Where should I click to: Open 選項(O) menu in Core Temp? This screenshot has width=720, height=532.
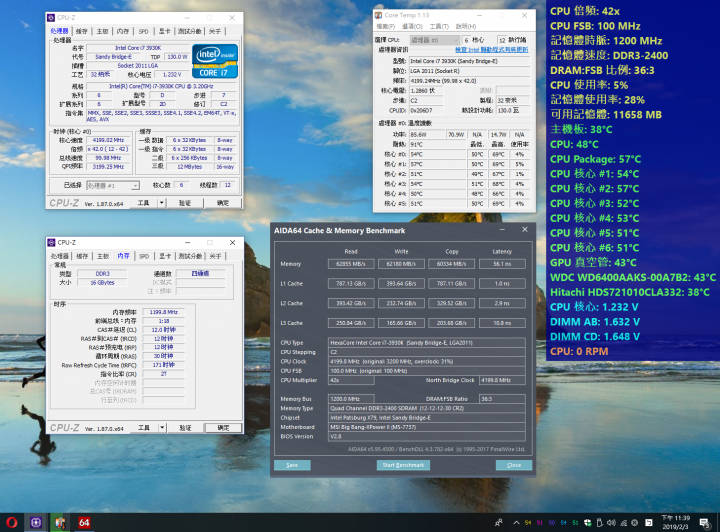412,27
